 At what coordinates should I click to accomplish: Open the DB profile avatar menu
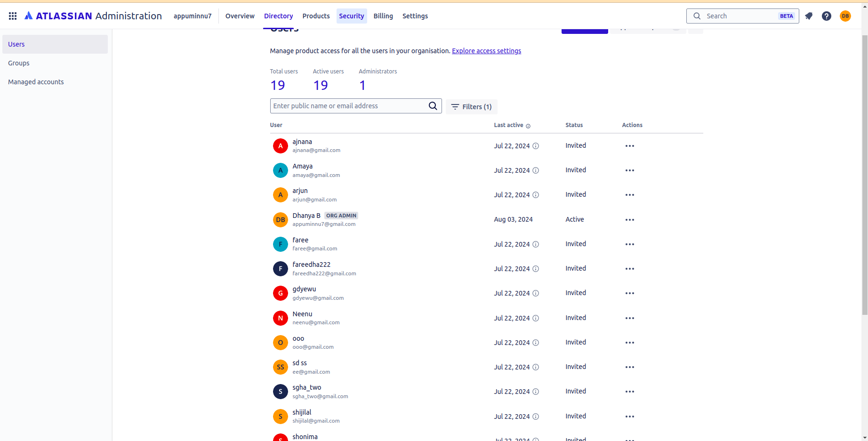845,16
